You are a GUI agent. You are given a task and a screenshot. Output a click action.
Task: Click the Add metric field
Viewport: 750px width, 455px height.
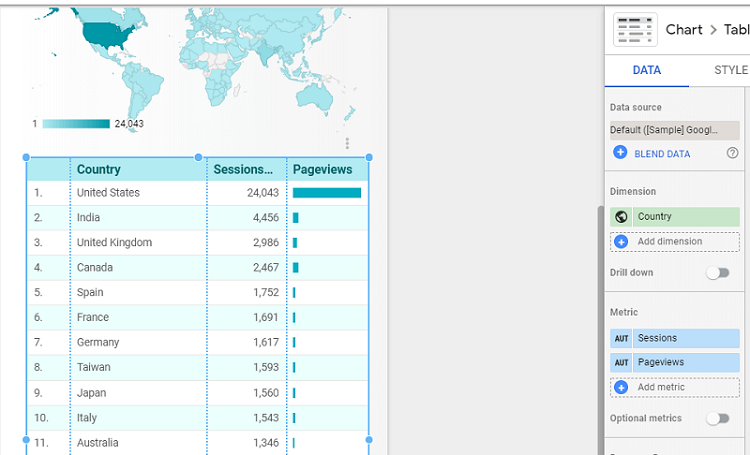(674, 387)
